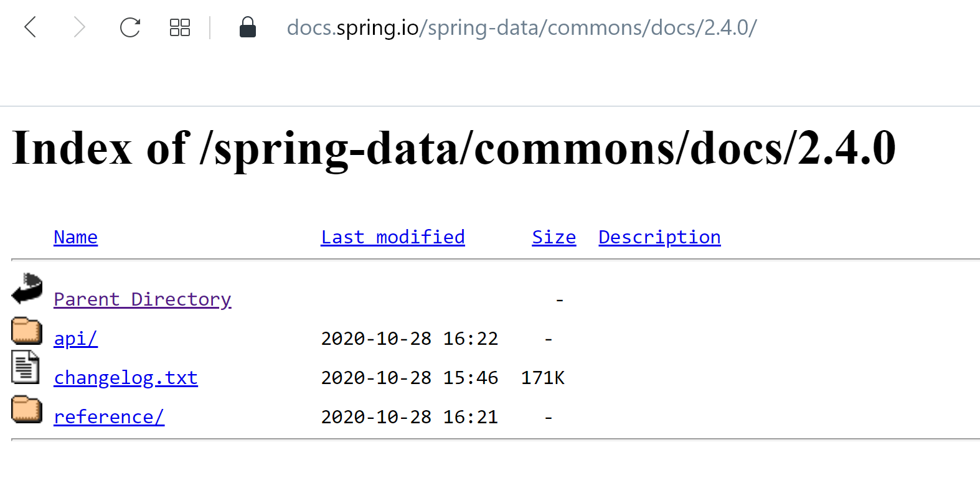The width and height of the screenshot is (980, 488).
Task: Sort listing by Description
Action: click(x=659, y=237)
